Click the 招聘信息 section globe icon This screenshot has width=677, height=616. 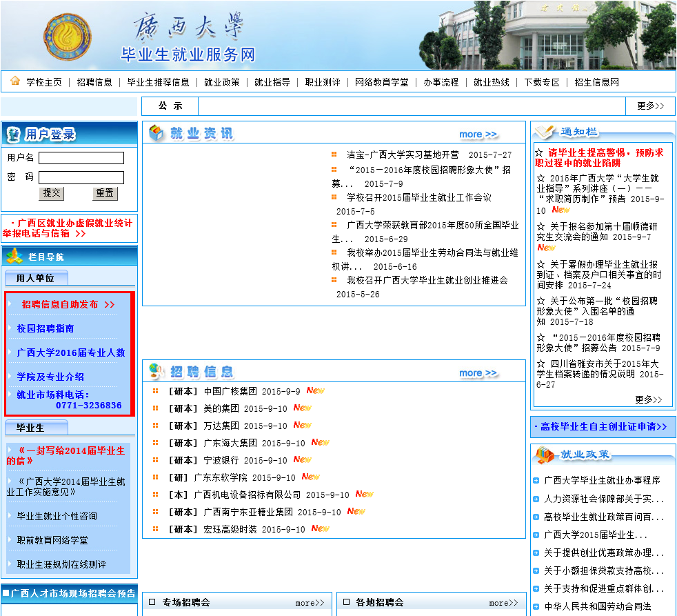[156, 371]
